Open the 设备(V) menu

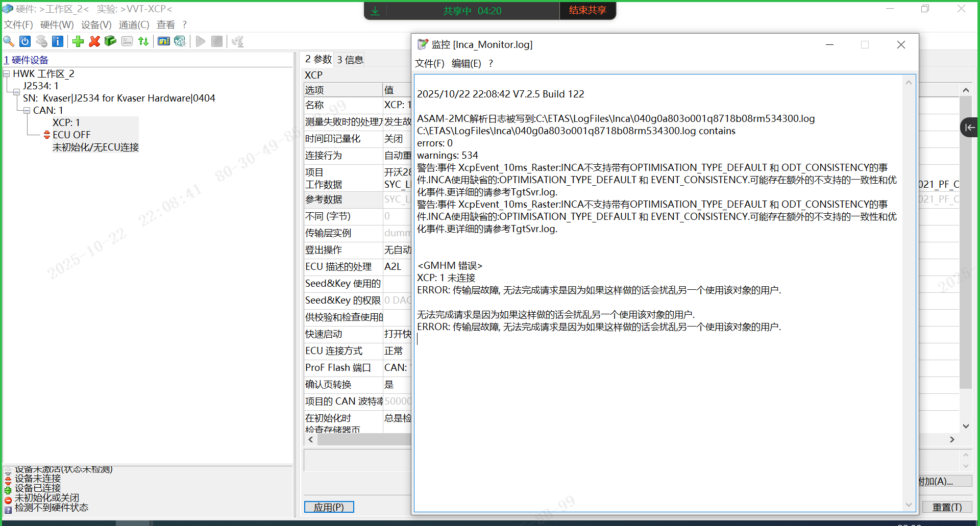(96, 24)
